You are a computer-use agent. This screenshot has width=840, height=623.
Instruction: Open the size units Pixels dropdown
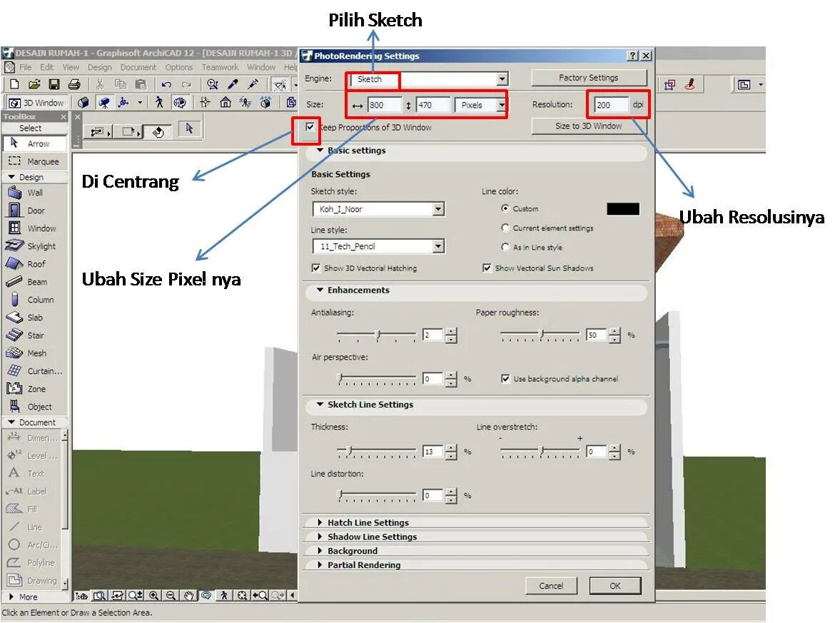tap(480, 105)
